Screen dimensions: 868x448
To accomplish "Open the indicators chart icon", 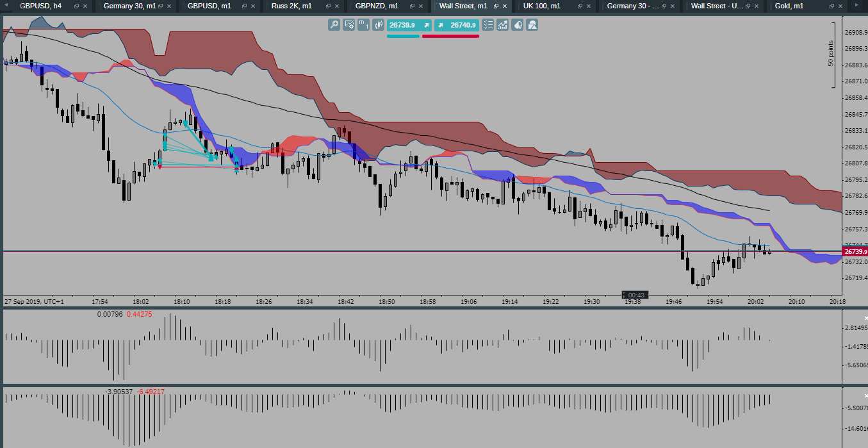I will [x=502, y=25].
